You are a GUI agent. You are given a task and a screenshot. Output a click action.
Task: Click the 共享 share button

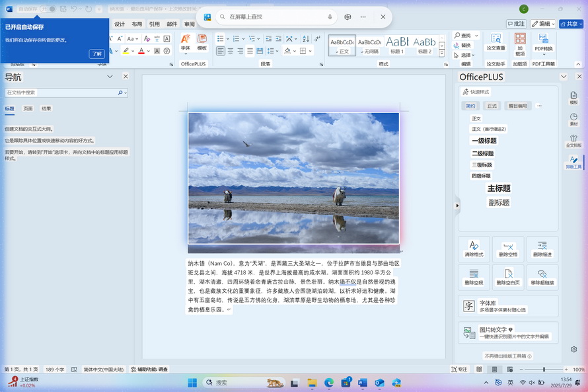pyautogui.click(x=571, y=24)
